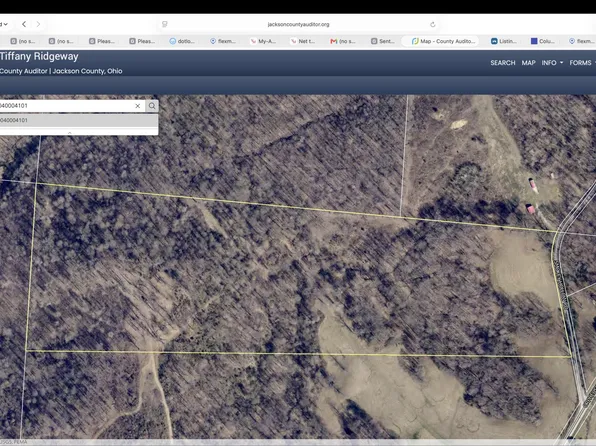Open the Gmail '(no s...' tab
Screen dimensions: 596x446
pos(343,41)
